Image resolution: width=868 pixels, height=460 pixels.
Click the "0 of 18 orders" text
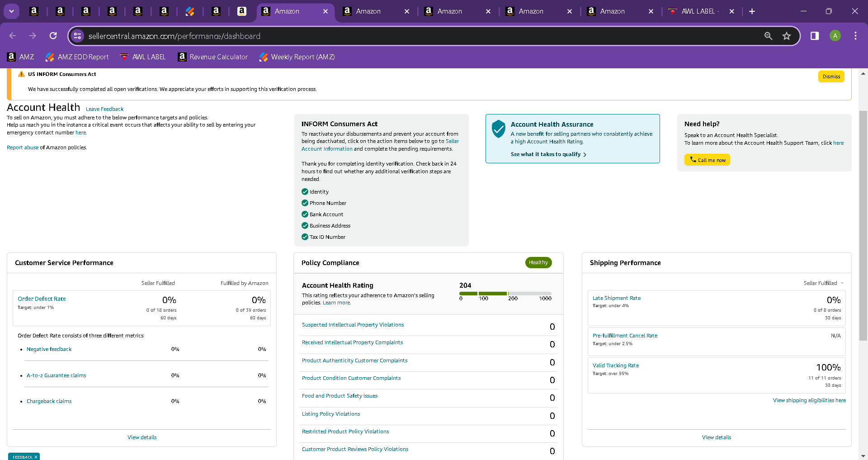coord(161,310)
